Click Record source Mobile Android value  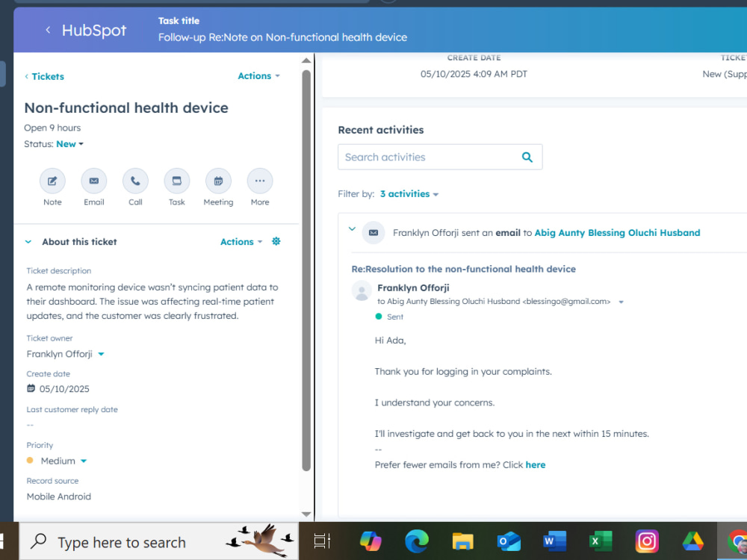[58, 497]
